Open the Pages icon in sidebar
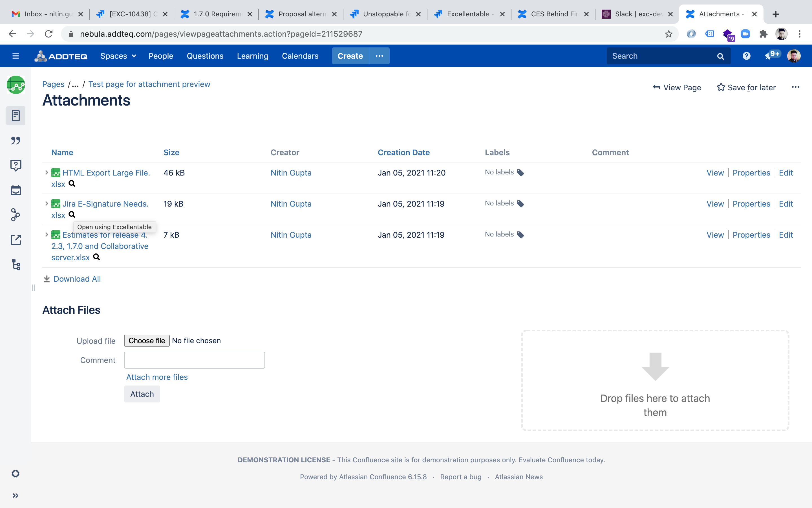The width and height of the screenshot is (812, 508). point(16,116)
